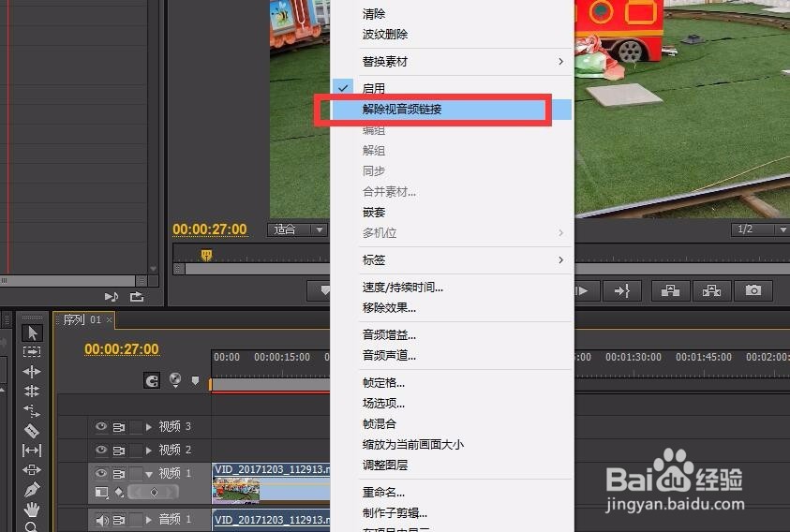Image resolution: width=790 pixels, height=532 pixels.
Task: Select the Track Select tool
Action: point(32,351)
